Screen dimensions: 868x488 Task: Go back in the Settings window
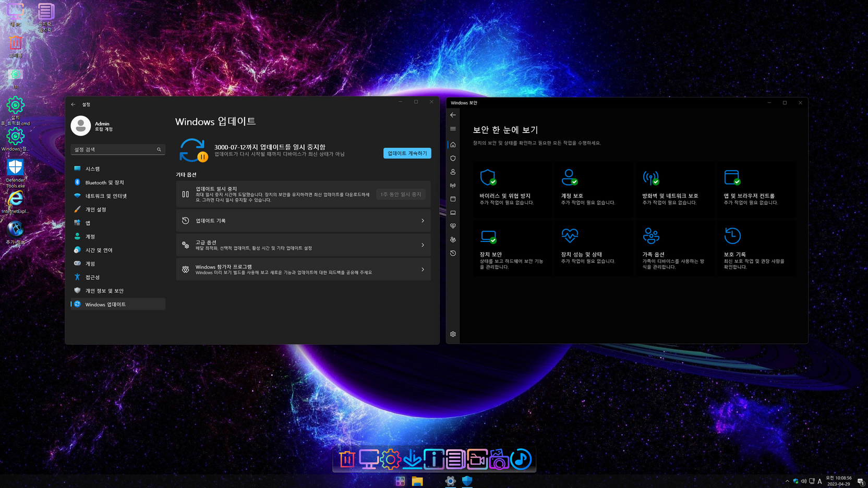coord(73,105)
